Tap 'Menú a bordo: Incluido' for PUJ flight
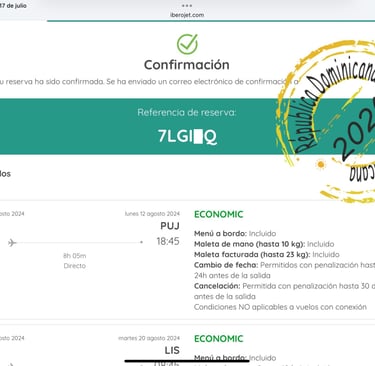Screen dimensions: 375x366 pos(235,233)
